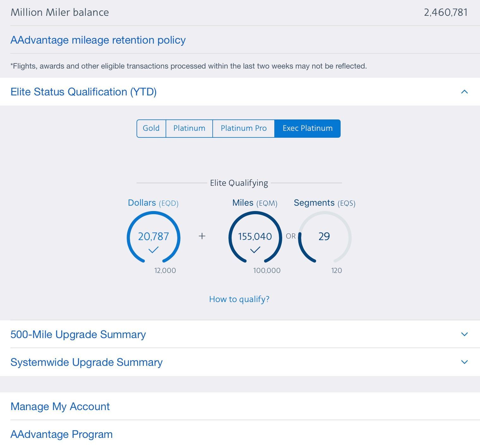The height and width of the screenshot is (448, 480).
Task: Click the How to qualify? link
Action: tap(239, 299)
